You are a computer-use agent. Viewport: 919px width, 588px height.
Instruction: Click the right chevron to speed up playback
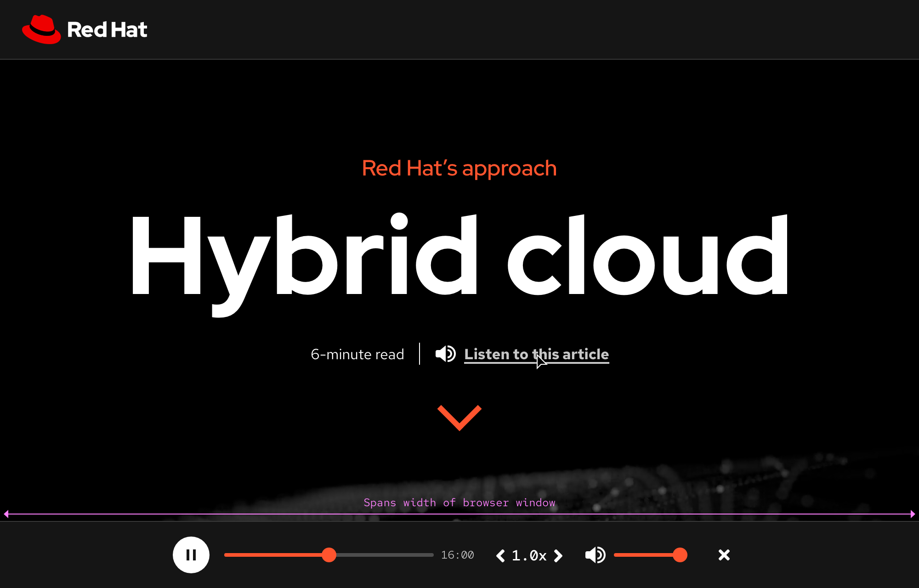(558, 555)
